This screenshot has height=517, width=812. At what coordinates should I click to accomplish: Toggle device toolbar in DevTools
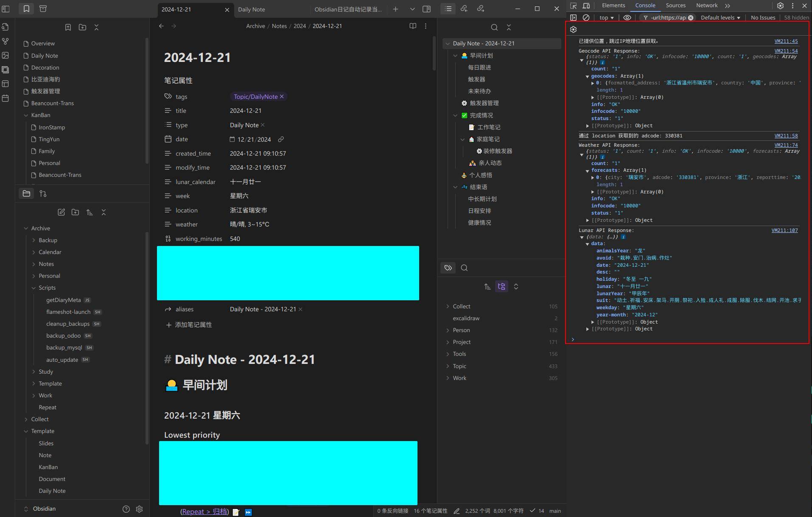(x=586, y=6)
